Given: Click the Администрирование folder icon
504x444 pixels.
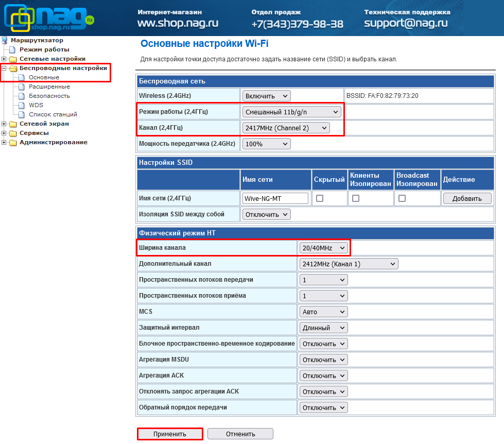Looking at the screenshot, I should 13,143.
